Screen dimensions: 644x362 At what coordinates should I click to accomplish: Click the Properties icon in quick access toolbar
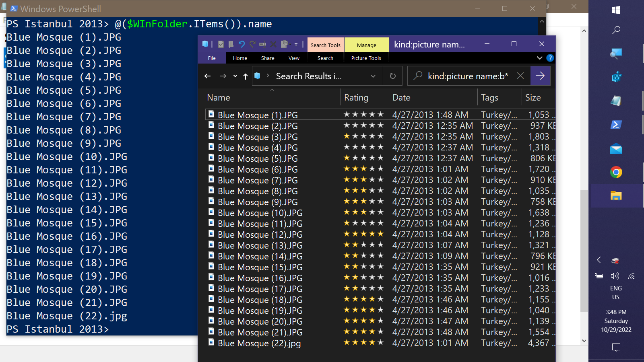[221, 44]
